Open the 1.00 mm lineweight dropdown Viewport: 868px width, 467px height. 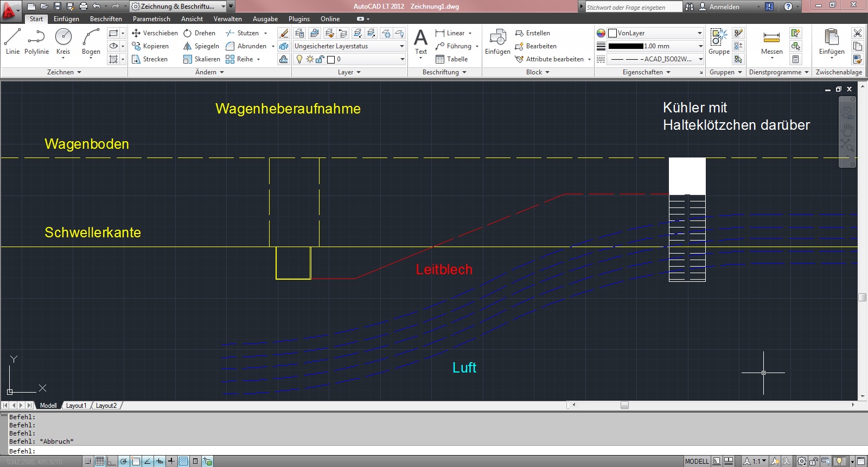(655, 46)
